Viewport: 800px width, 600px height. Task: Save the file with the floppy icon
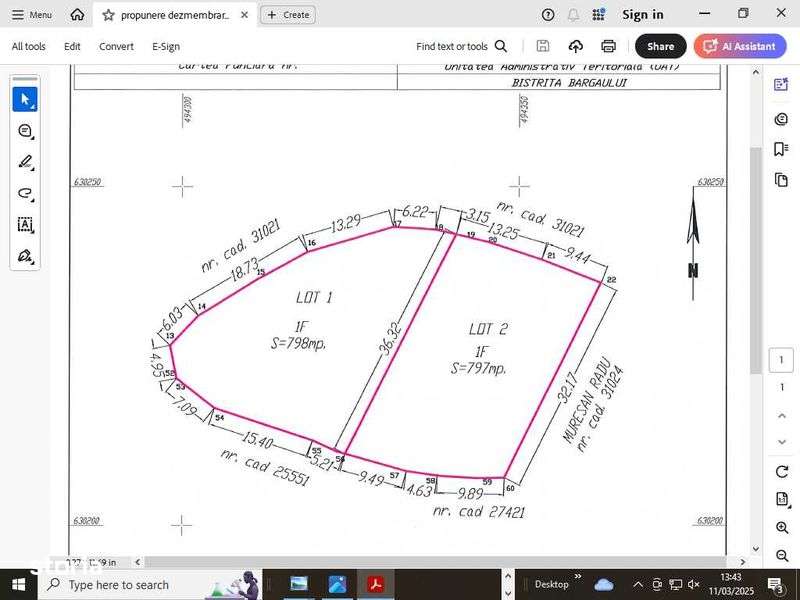pos(543,46)
